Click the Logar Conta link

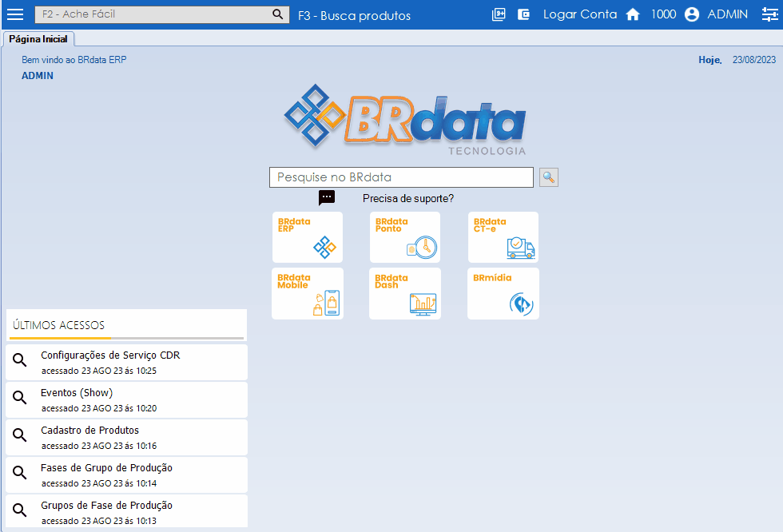tap(580, 14)
